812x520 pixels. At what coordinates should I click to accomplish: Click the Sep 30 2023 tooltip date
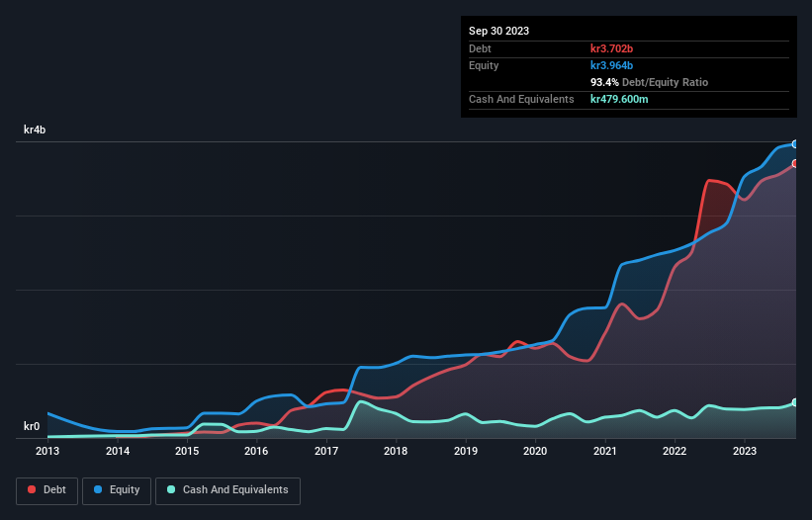point(498,31)
